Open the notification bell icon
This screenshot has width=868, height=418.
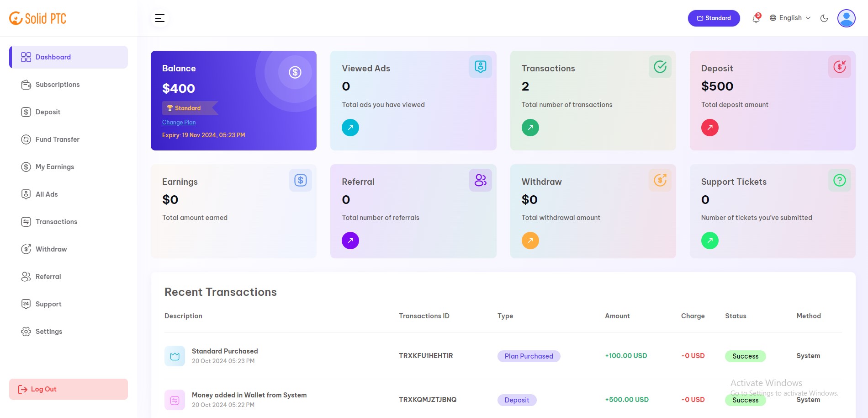coord(756,18)
